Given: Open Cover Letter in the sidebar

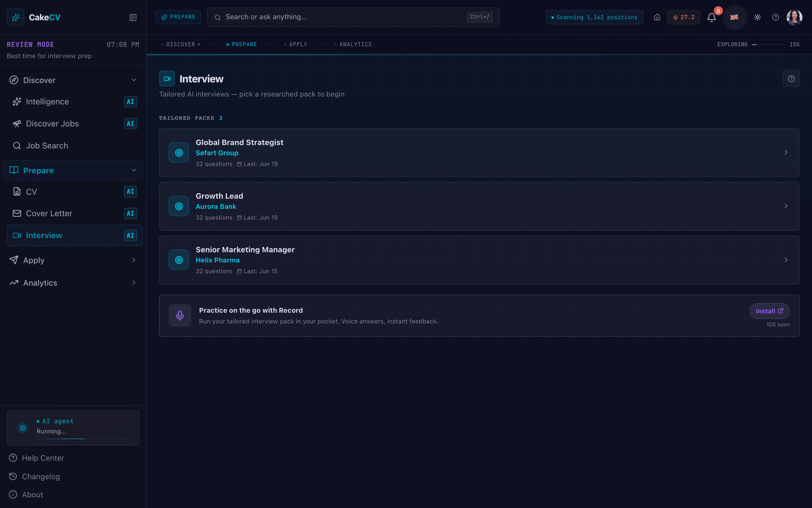Looking at the screenshot, I should coord(74,213).
